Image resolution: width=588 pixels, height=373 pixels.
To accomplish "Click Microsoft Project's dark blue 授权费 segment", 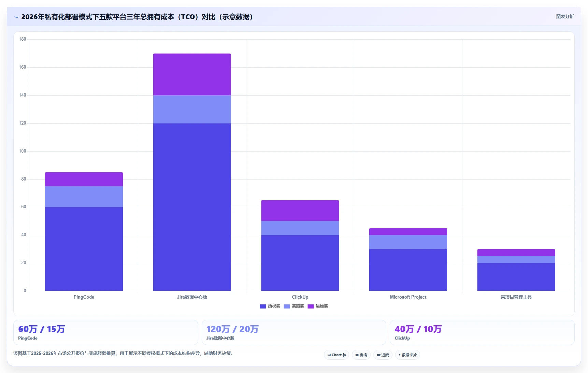I will [x=408, y=270].
